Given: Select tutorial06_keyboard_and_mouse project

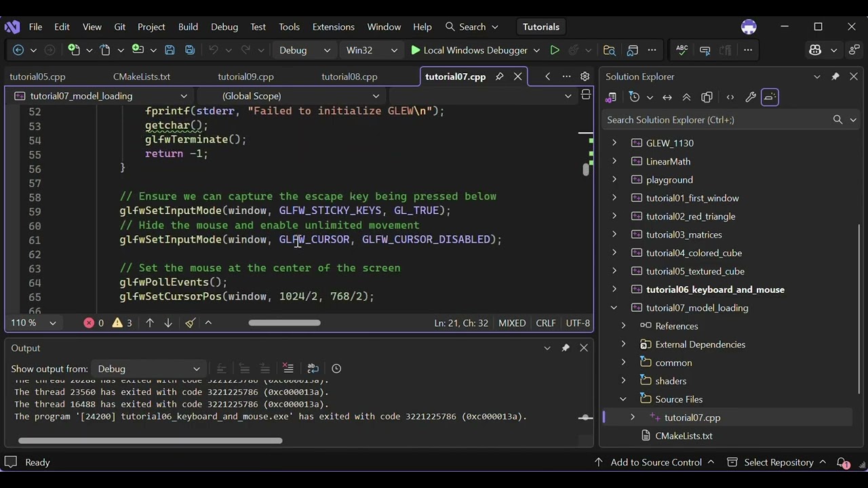Looking at the screenshot, I should pyautogui.click(x=715, y=289).
